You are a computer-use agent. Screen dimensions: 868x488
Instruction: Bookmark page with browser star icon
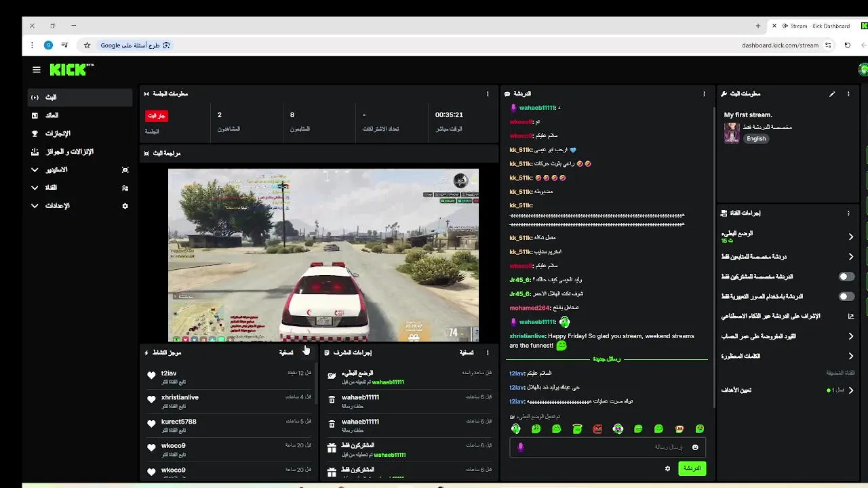pos(87,45)
